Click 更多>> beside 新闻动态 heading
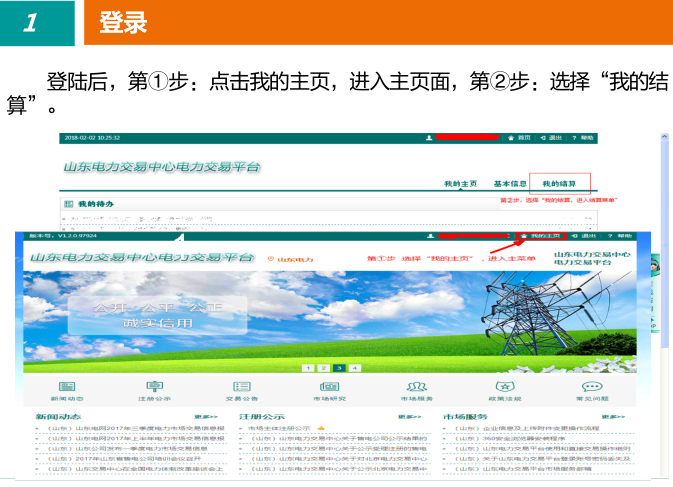The width and height of the screenshot is (673, 487). (x=206, y=417)
